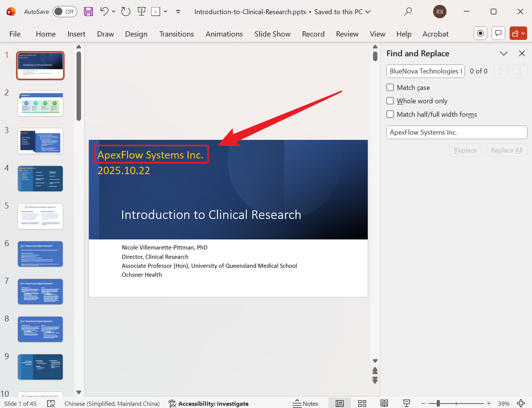Open the Record button in the top-right corner
Viewport: 532px width, 408px height.
[480, 33]
